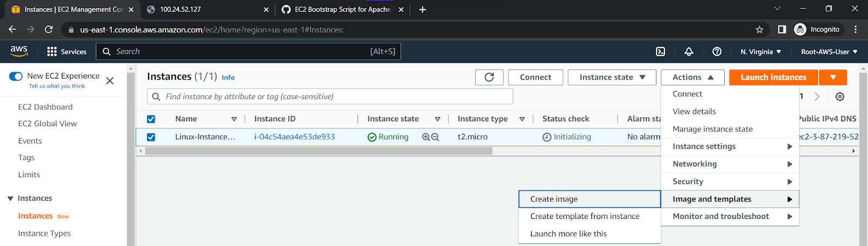Click the Launch instances button
868x246 pixels.
coord(774,77)
